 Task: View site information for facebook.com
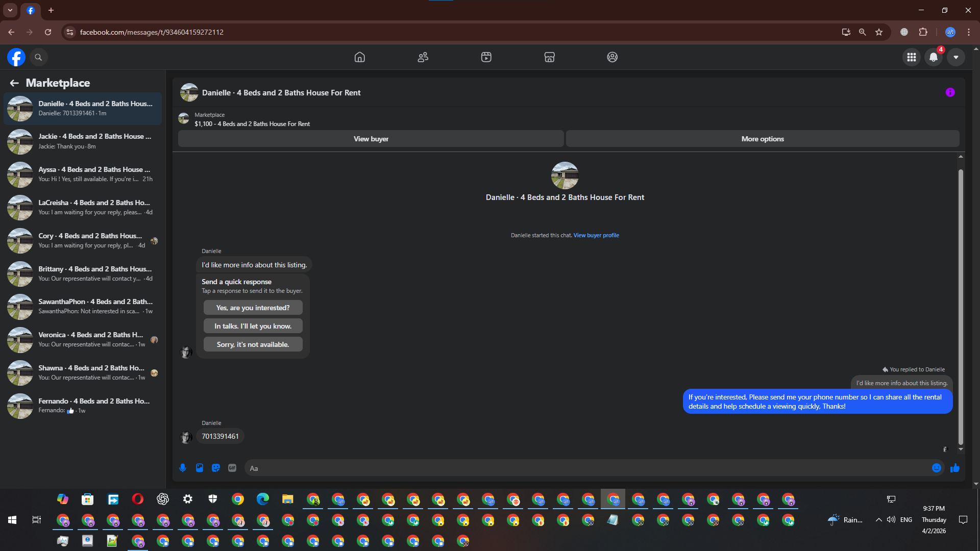(70, 32)
